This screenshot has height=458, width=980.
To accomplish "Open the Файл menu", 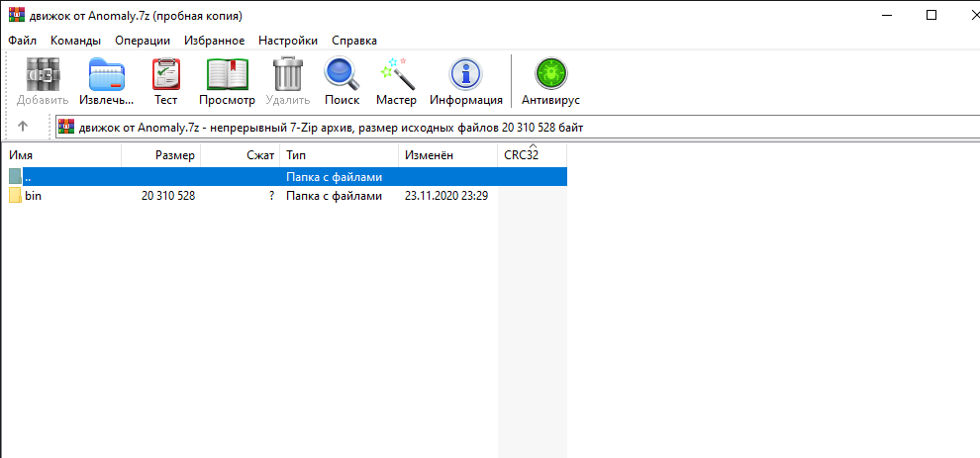I will [x=22, y=41].
